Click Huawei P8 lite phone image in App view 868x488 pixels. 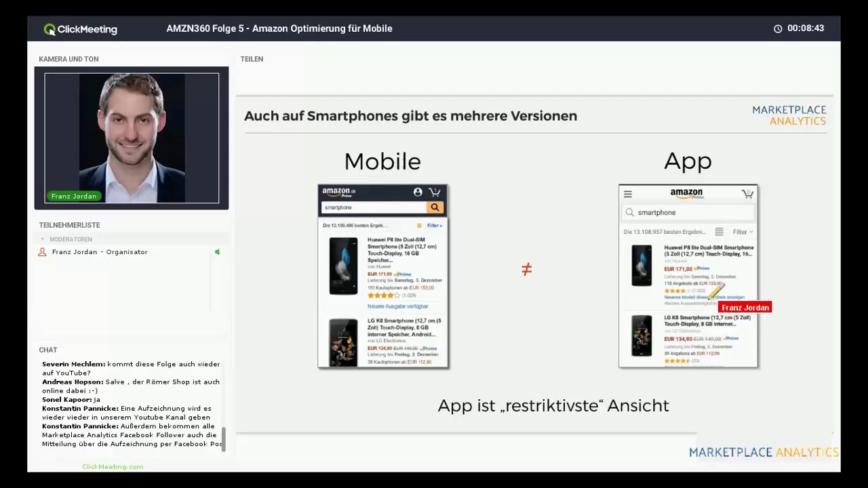point(642,266)
